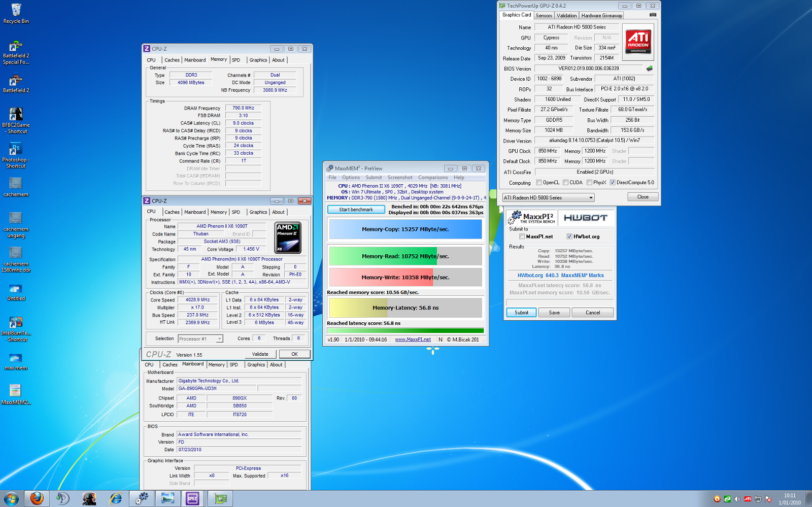Select the cachemem ungang desktop icon

[16, 225]
